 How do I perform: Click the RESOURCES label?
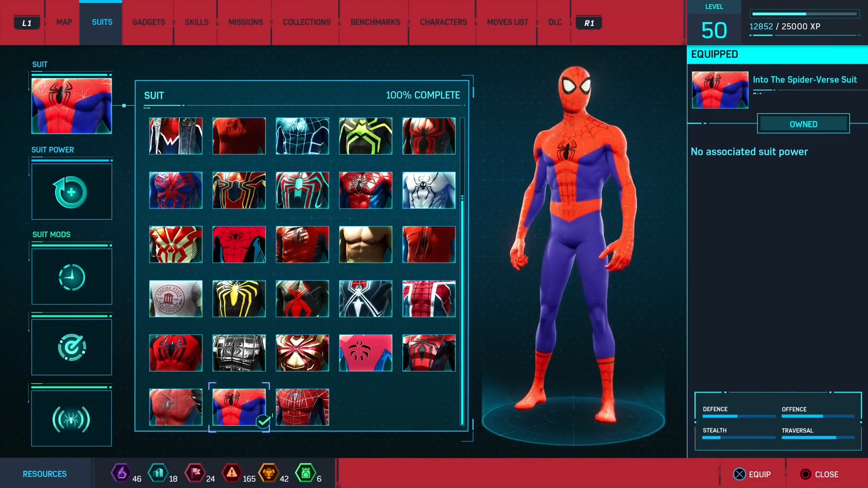tap(45, 474)
